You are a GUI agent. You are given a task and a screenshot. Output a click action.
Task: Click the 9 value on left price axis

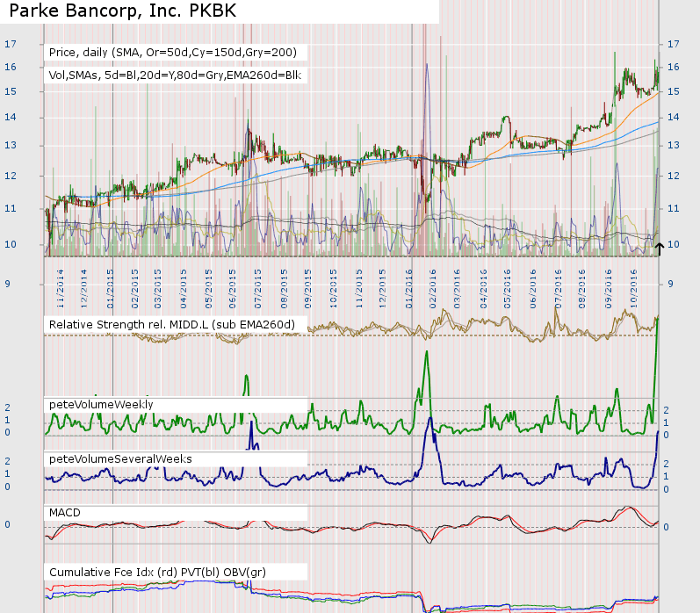pos(8,284)
